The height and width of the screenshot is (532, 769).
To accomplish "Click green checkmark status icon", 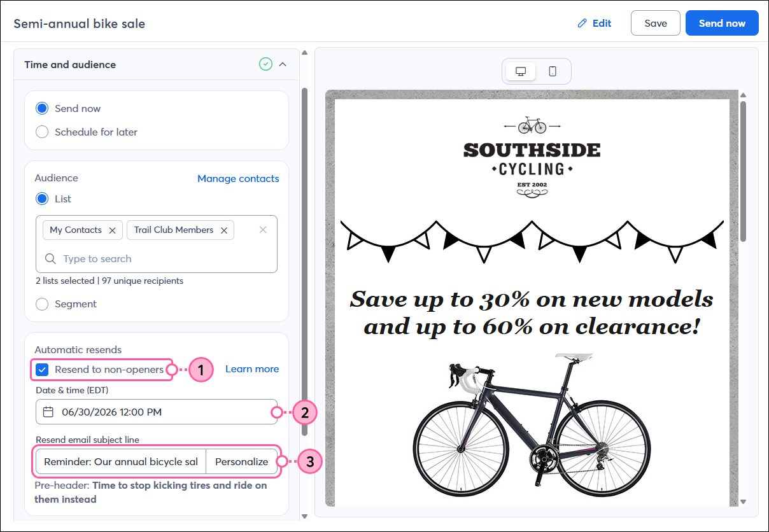I will click(x=266, y=64).
